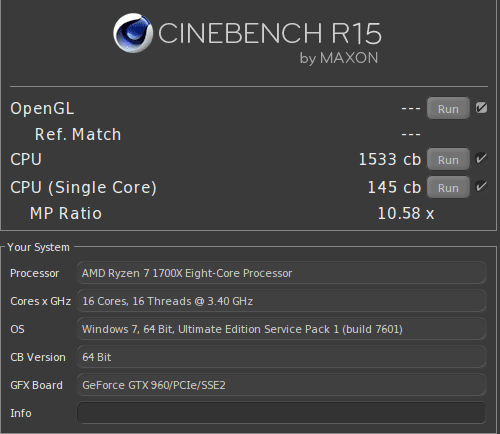Click the 'CINEBENCH R15' title text
Image resolution: width=500 pixels, height=434 pixels.
point(270,33)
